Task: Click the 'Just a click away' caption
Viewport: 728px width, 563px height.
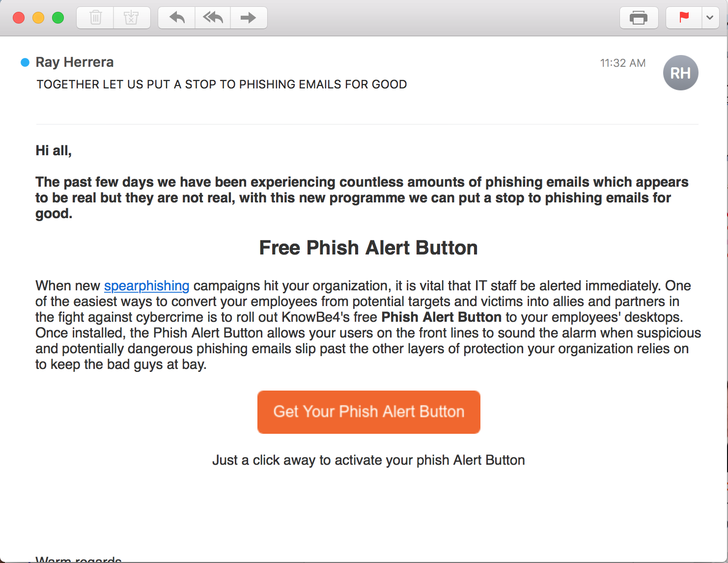Action: pyautogui.click(x=368, y=460)
